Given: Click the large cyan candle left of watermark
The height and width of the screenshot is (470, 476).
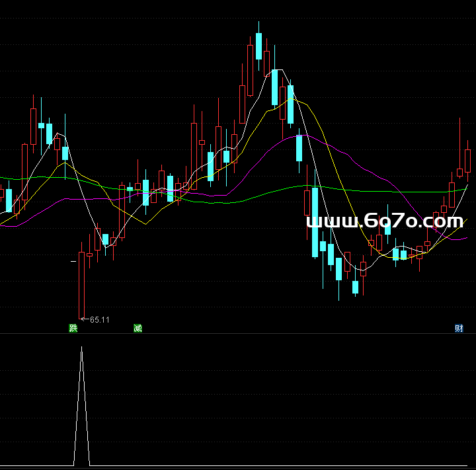Looking at the screenshot, I should point(315,222).
